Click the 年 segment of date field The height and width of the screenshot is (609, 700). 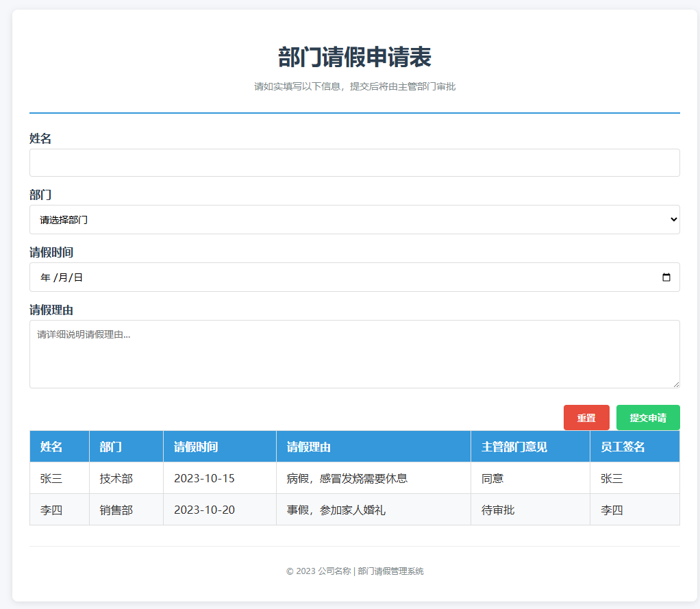(45, 277)
